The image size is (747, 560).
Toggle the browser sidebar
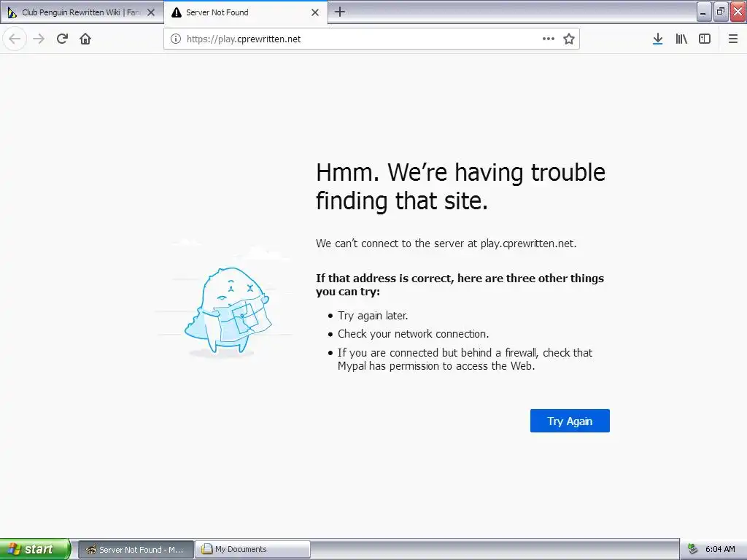click(x=705, y=39)
